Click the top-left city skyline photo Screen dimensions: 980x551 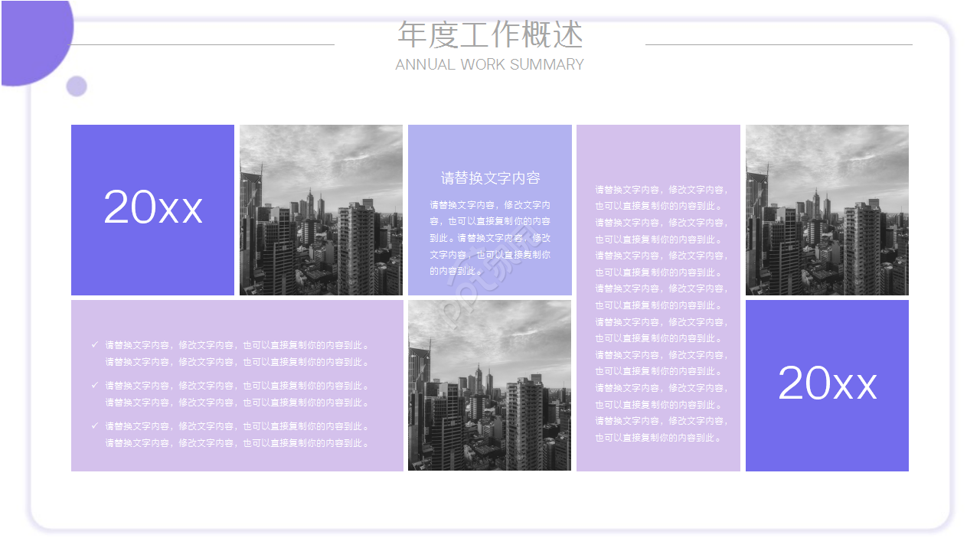(321, 209)
